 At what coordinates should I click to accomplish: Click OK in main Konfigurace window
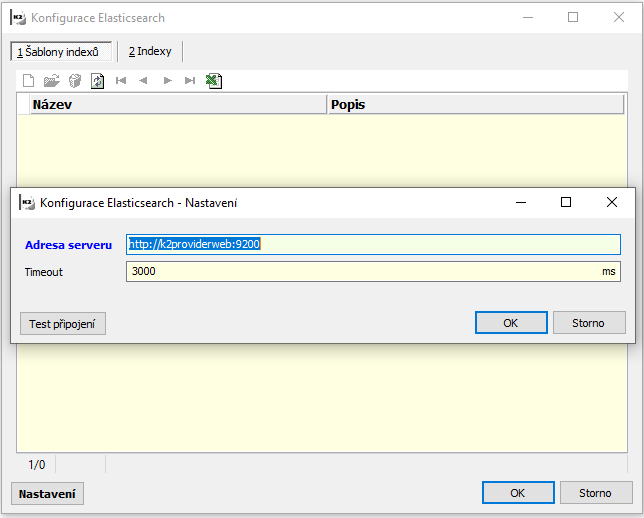[518, 493]
